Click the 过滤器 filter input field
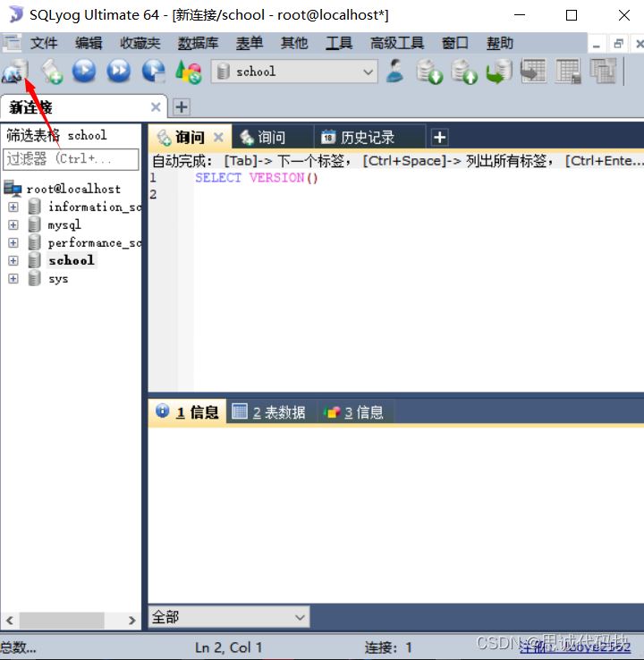 click(x=71, y=158)
